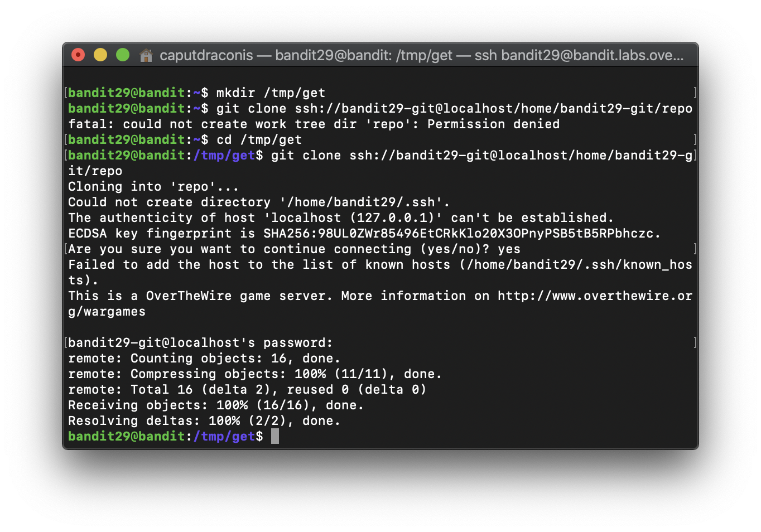
Task: Click the 'Cloning into repo' output line
Action: click(x=153, y=186)
